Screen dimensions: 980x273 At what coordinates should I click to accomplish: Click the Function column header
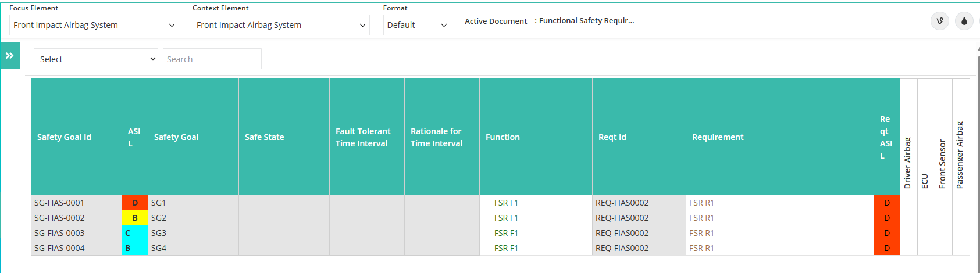(x=536, y=137)
